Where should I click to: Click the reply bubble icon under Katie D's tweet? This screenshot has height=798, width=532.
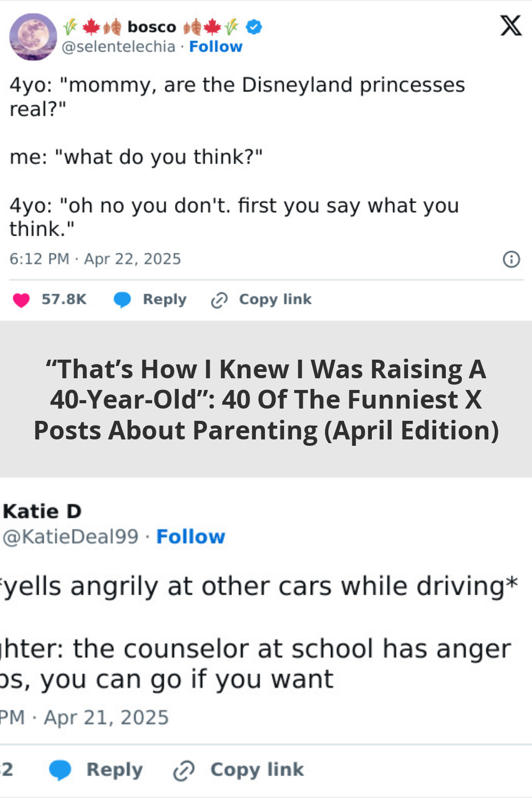click(60, 770)
